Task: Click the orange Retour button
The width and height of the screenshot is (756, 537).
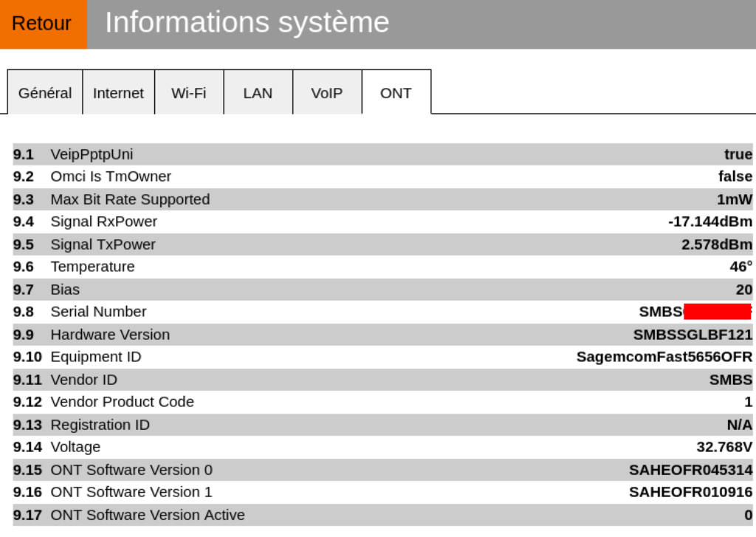Action: (x=44, y=24)
